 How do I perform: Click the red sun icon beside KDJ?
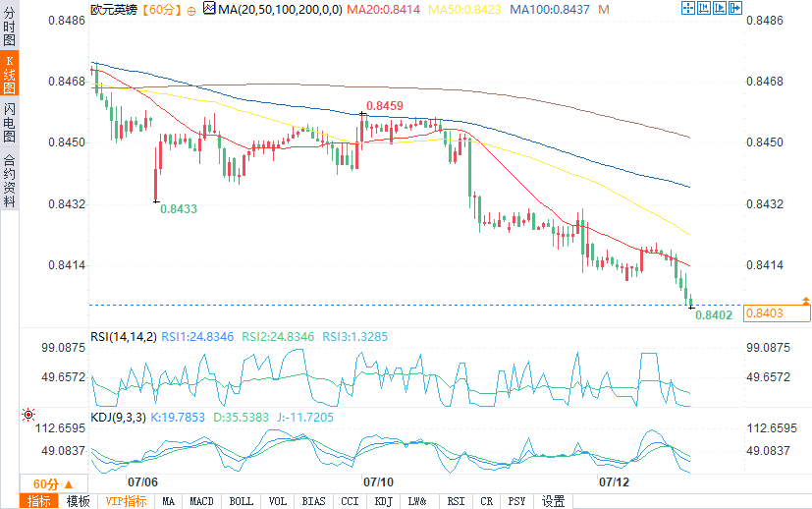tap(27, 415)
